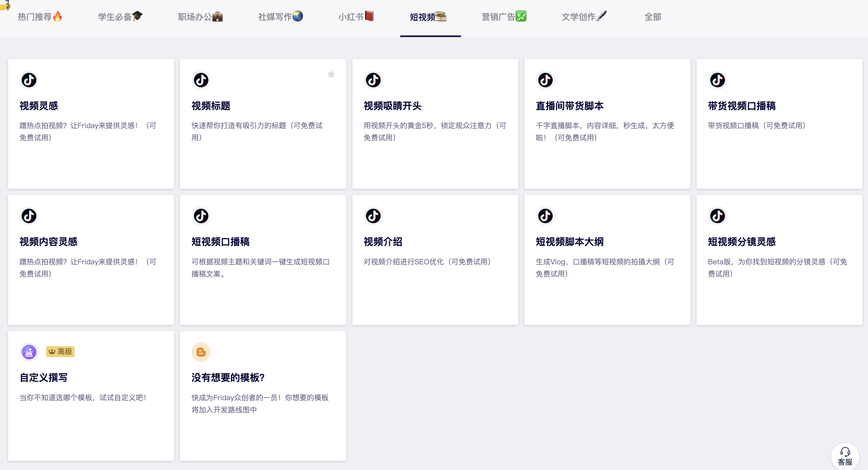Open the 视频内容灵感 template card title
Image resolution: width=868 pixels, height=470 pixels.
click(x=48, y=242)
